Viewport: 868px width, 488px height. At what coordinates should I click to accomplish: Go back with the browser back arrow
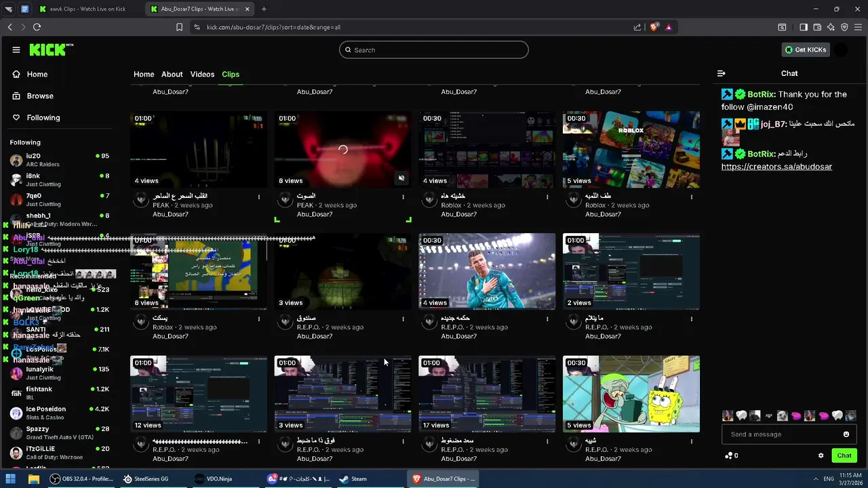(x=10, y=27)
